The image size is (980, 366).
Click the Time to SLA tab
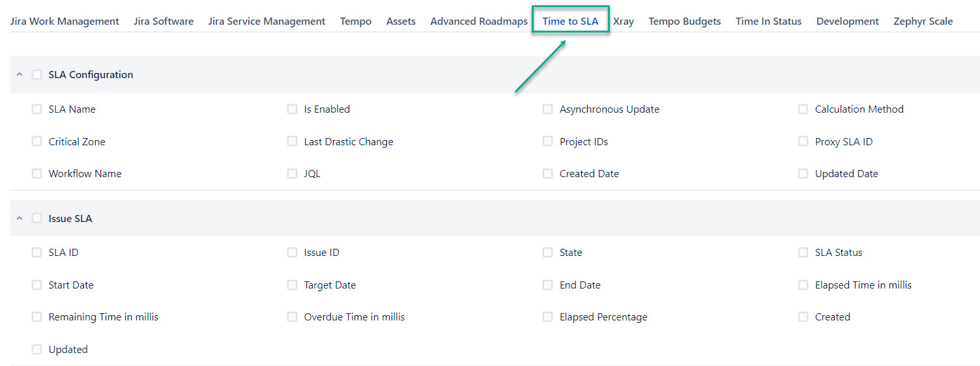(x=570, y=21)
